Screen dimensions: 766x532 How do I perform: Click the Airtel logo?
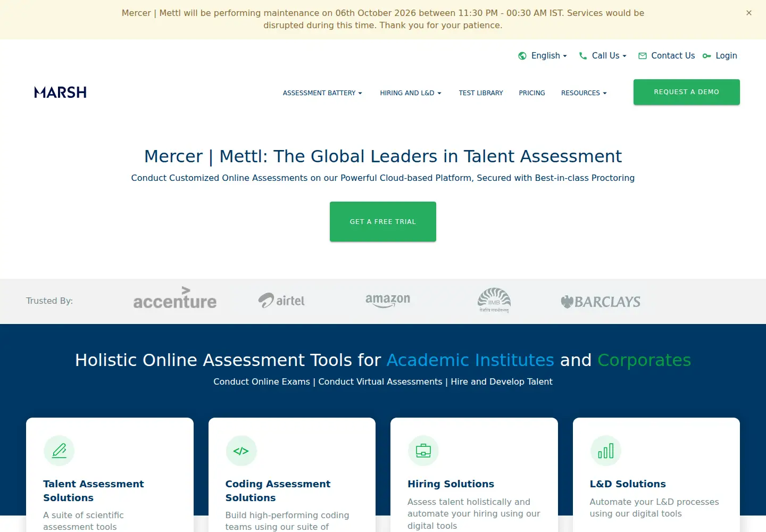pos(281,301)
